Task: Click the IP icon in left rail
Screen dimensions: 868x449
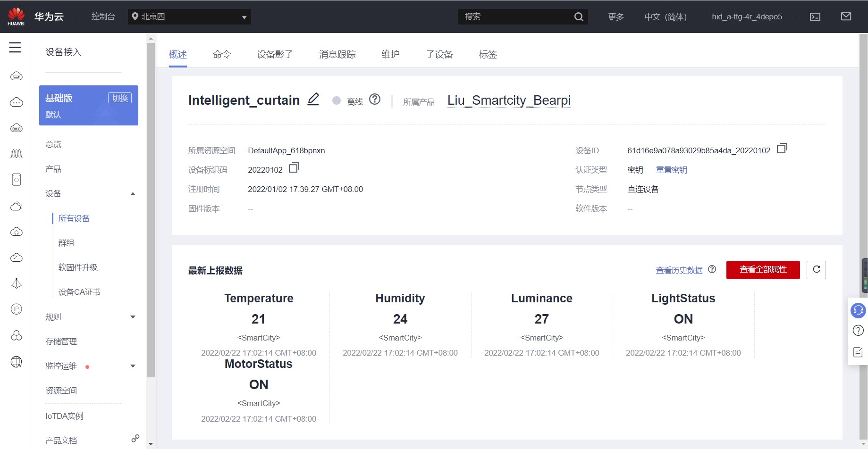Action: pyautogui.click(x=17, y=309)
